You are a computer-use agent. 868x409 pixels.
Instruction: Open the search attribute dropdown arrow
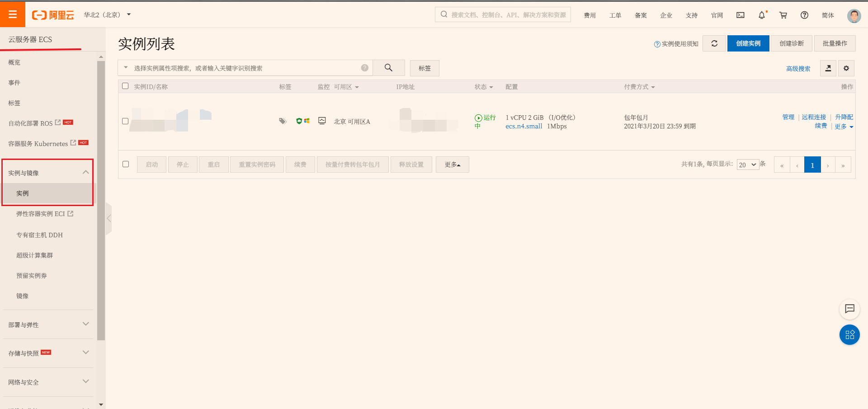(x=126, y=68)
